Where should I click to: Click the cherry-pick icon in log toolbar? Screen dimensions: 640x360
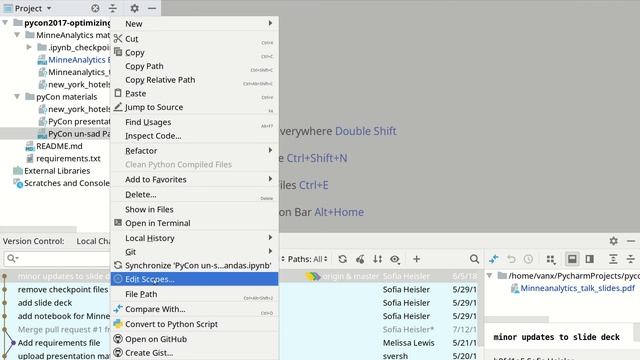[360, 259]
